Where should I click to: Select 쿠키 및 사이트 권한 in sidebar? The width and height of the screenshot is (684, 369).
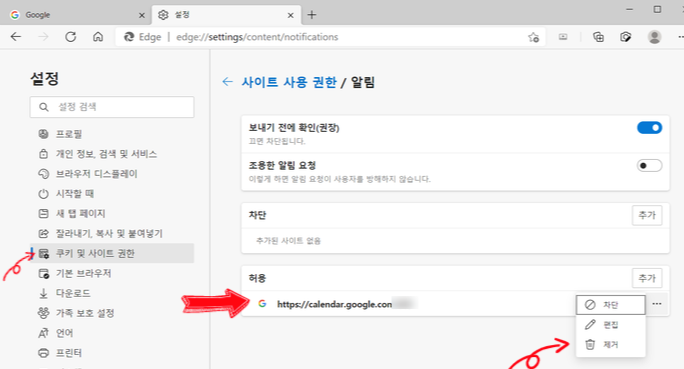pyautogui.click(x=112, y=253)
